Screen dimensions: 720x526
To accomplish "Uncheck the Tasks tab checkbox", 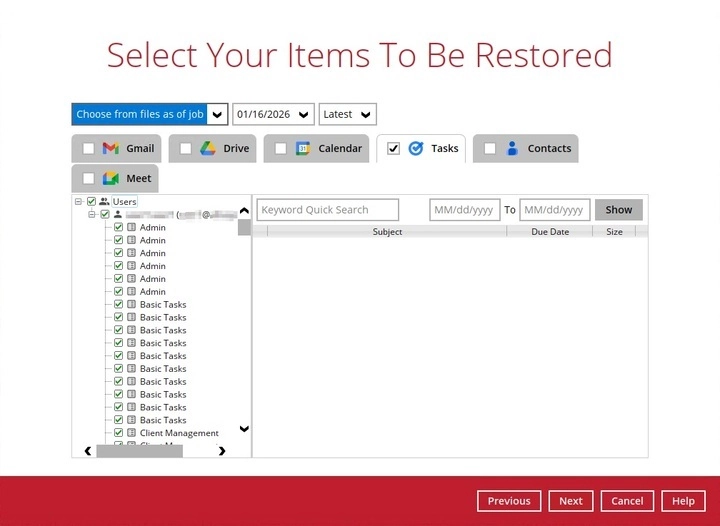I will click(393, 149).
